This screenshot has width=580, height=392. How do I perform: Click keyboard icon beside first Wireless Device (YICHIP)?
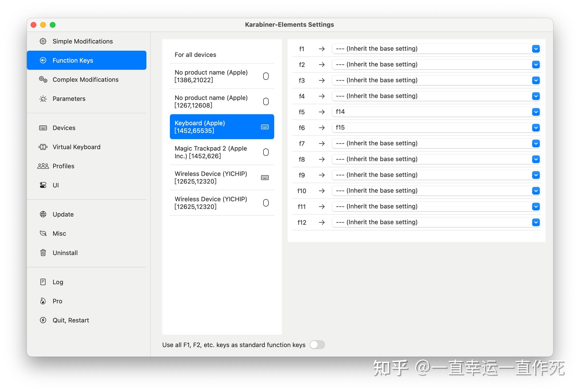[265, 178]
